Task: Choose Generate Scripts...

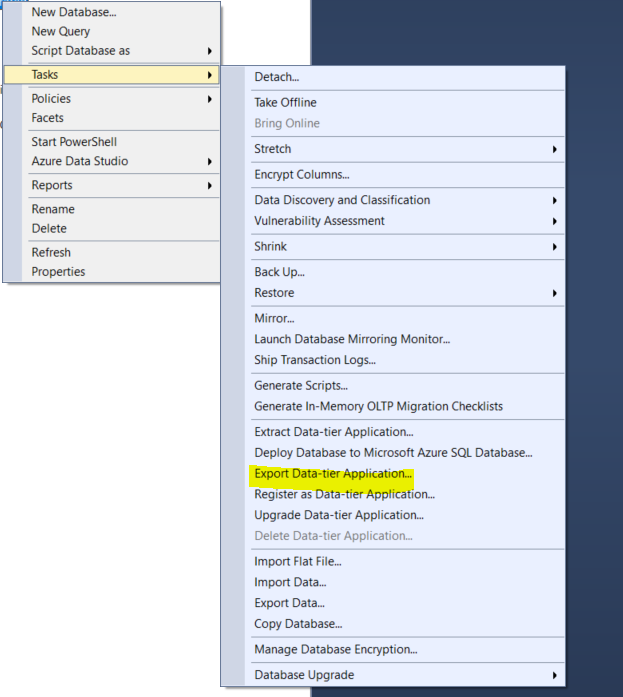Action: coord(393,385)
